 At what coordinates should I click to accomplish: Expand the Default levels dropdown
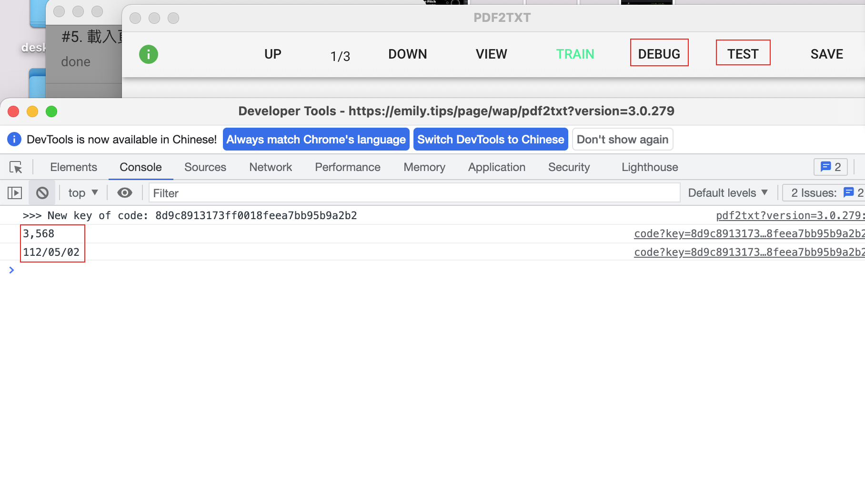(727, 193)
